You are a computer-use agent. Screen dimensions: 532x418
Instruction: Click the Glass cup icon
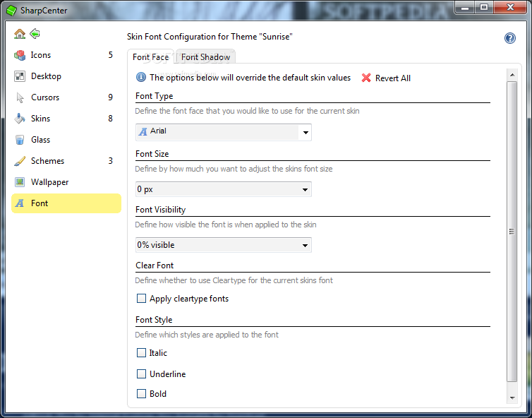(x=20, y=140)
